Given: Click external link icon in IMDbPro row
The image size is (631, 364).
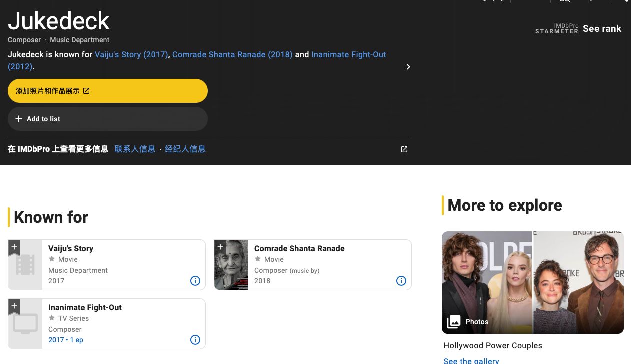Looking at the screenshot, I should point(404,149).
